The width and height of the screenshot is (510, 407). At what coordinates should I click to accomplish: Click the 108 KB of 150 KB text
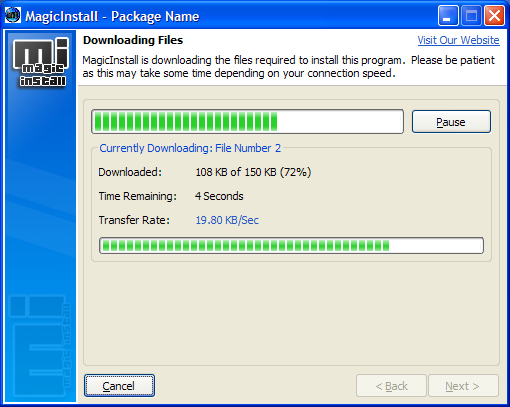[x=236, y=172]
